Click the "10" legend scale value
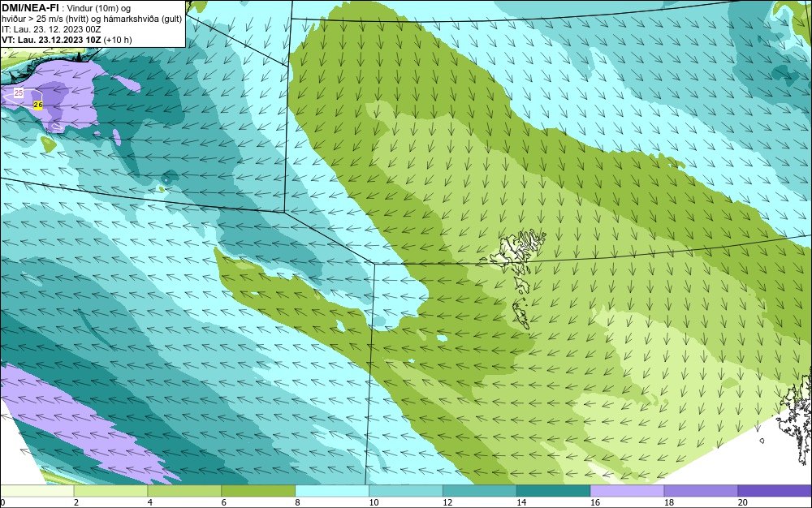Viewport: 812px width, 508px height. click(374, 502)
